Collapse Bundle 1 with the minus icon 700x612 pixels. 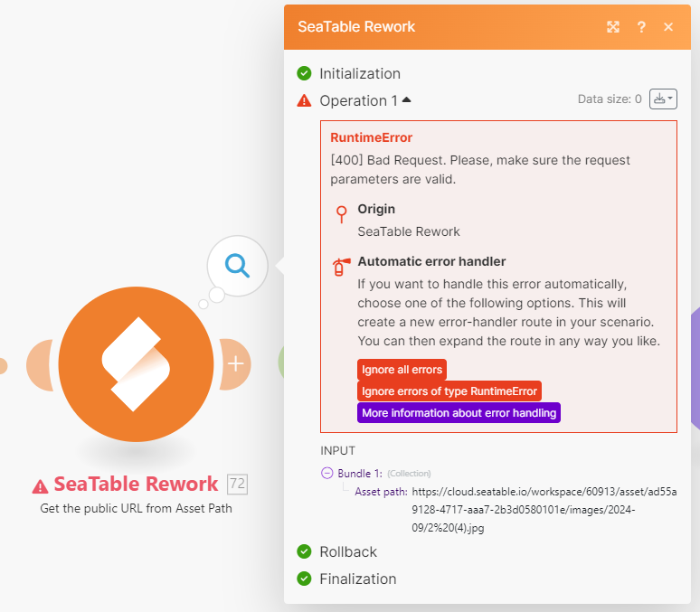pos(327,473)
